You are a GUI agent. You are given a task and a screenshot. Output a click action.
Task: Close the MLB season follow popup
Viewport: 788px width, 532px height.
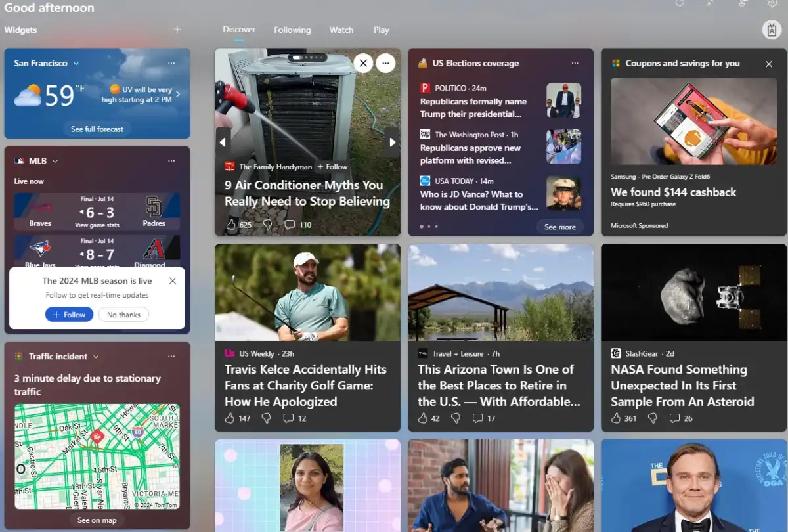coord(173,281)
